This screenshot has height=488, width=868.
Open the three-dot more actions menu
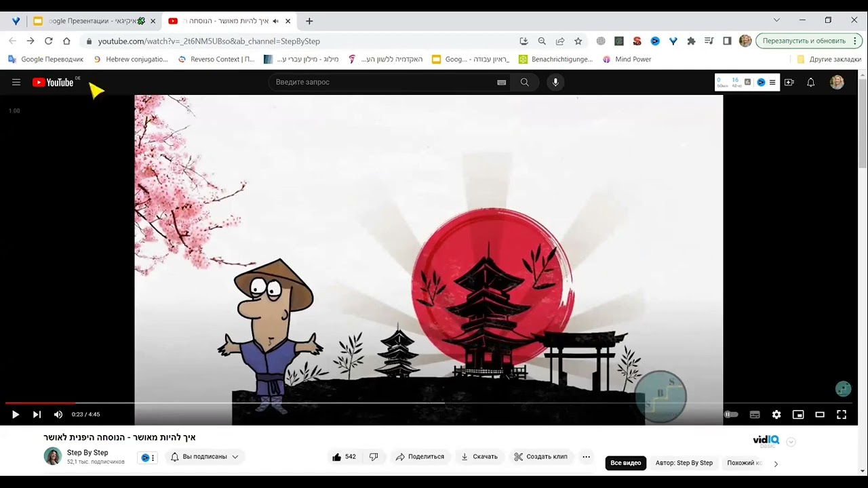(586, 457)
